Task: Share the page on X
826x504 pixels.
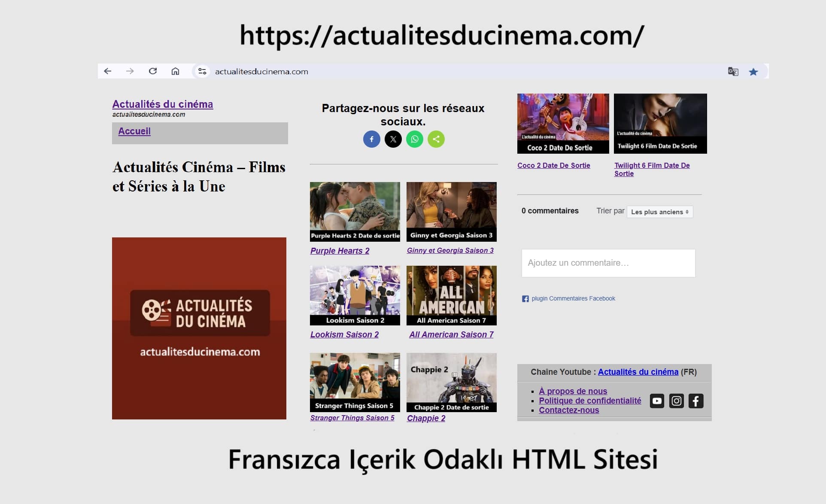Action: (x=393, y=139)
